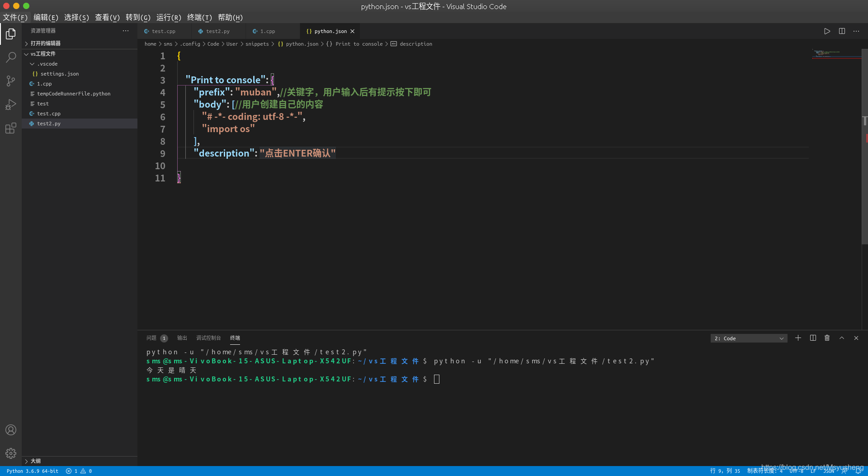
Task: Open Explorer panel More Actions ellipsis
Action: click(x=126, y=31)
